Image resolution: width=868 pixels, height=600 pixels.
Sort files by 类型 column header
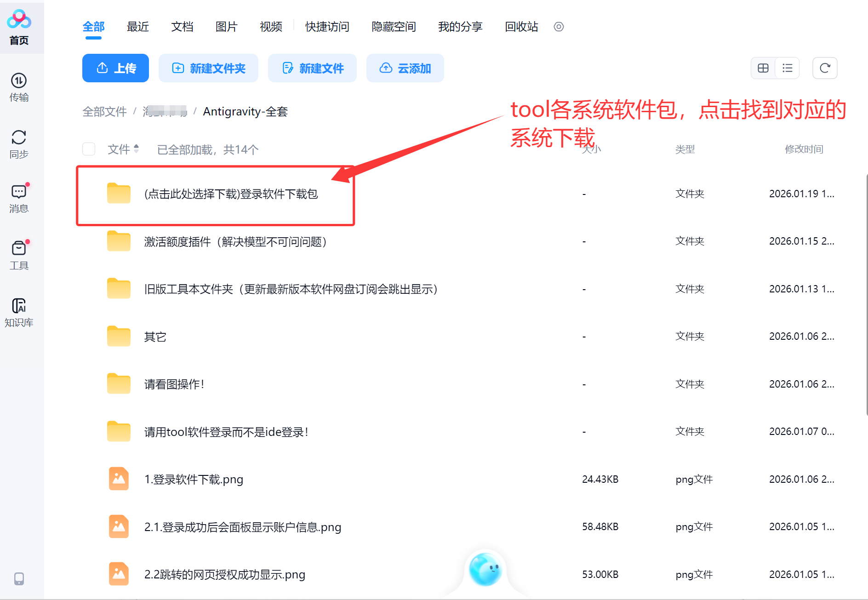[685, 149]
